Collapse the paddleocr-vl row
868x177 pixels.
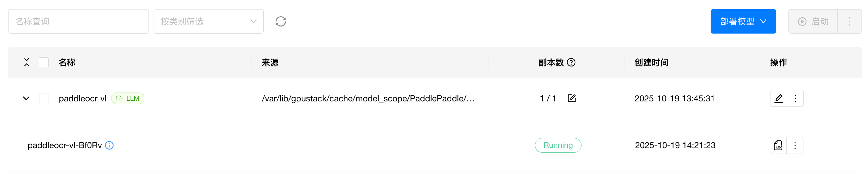pyautogui.click(x=26, y=98)
